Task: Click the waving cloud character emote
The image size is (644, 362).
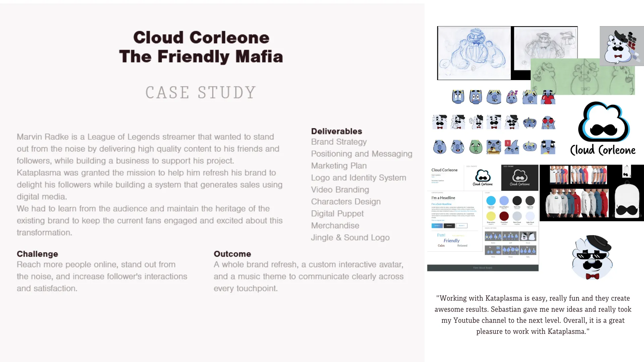Action: [476, 122]
